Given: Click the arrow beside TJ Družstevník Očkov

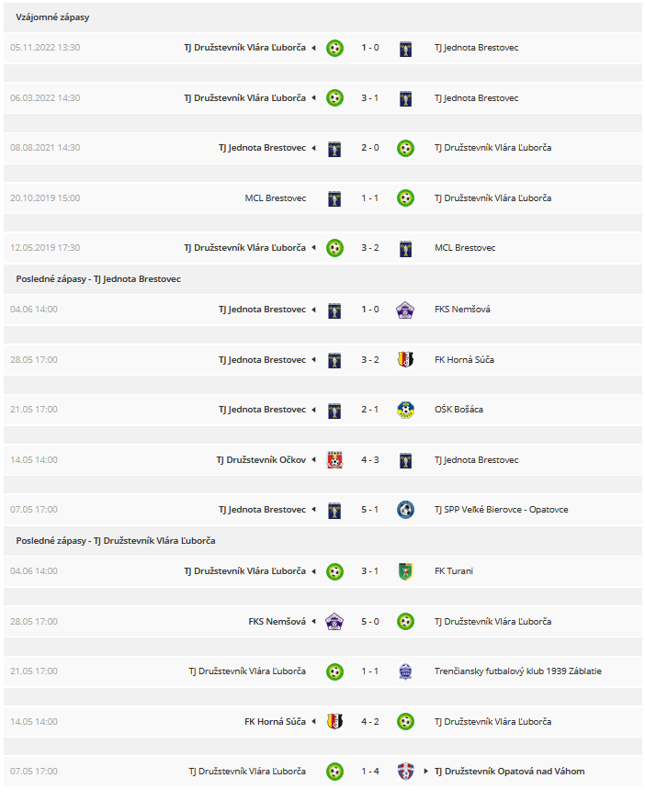Looking at the screenshot, I should pos(313,460).
